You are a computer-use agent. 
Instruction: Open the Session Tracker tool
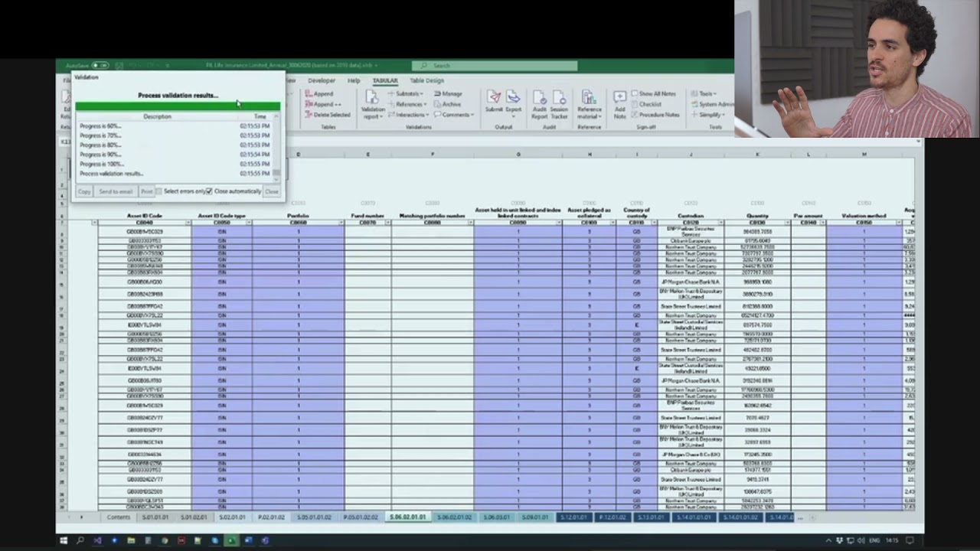pos(559,104)
